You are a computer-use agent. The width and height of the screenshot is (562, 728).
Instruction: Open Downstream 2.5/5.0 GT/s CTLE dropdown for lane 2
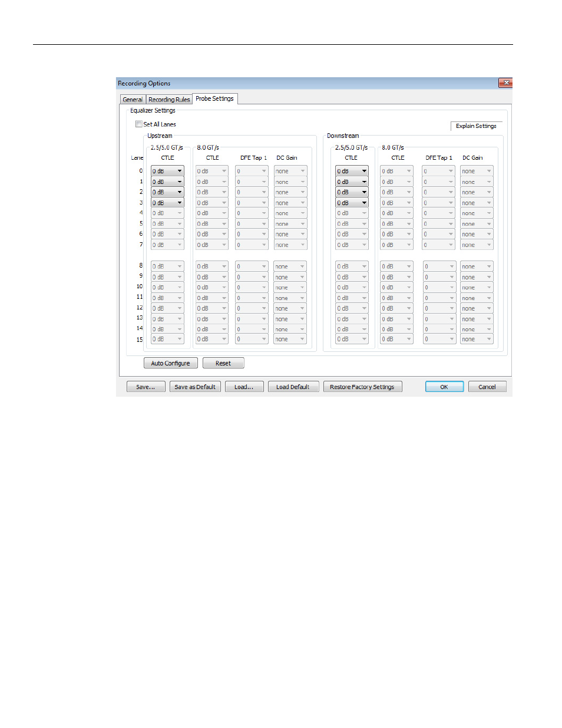[x=352, y=192]
